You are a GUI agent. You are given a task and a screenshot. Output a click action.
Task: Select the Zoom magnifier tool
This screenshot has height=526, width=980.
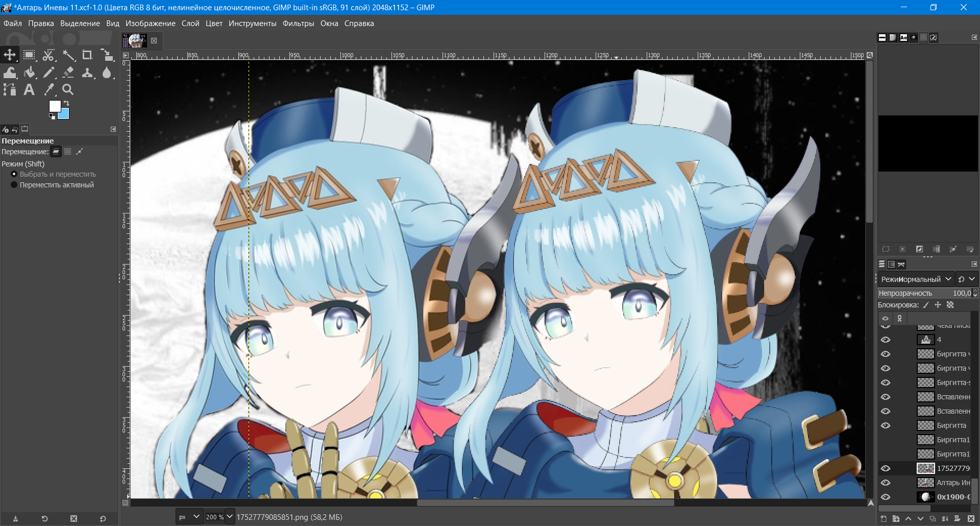(68, 90)
